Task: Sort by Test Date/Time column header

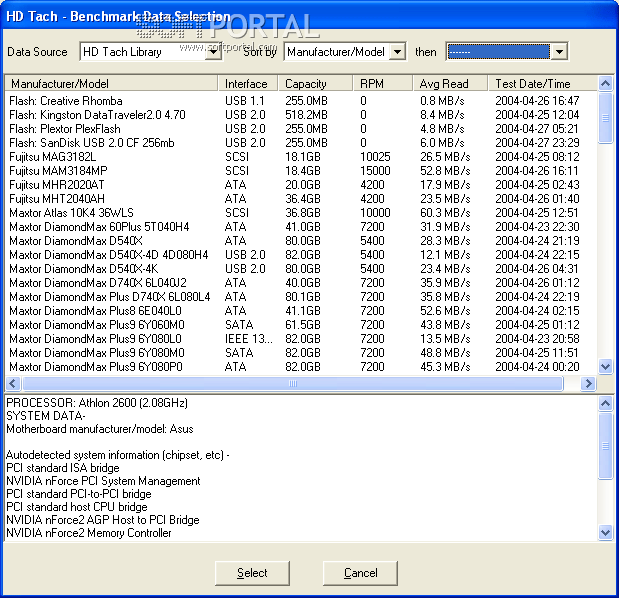Action: (x=543, y=84)
